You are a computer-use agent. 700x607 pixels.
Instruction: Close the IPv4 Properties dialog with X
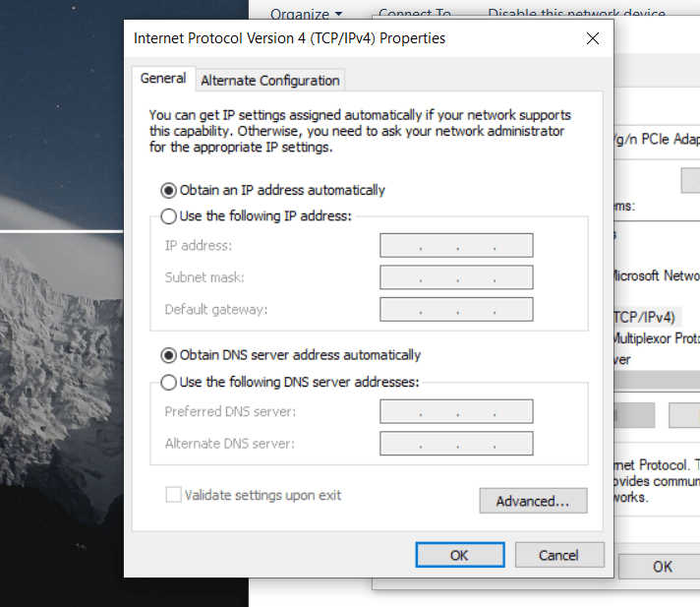point(592,39)
